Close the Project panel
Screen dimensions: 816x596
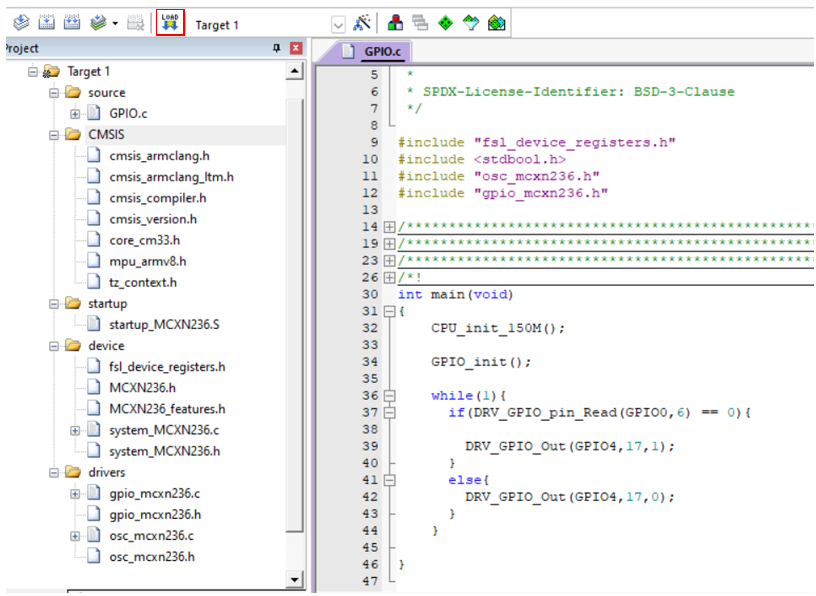tap(295, 48)
